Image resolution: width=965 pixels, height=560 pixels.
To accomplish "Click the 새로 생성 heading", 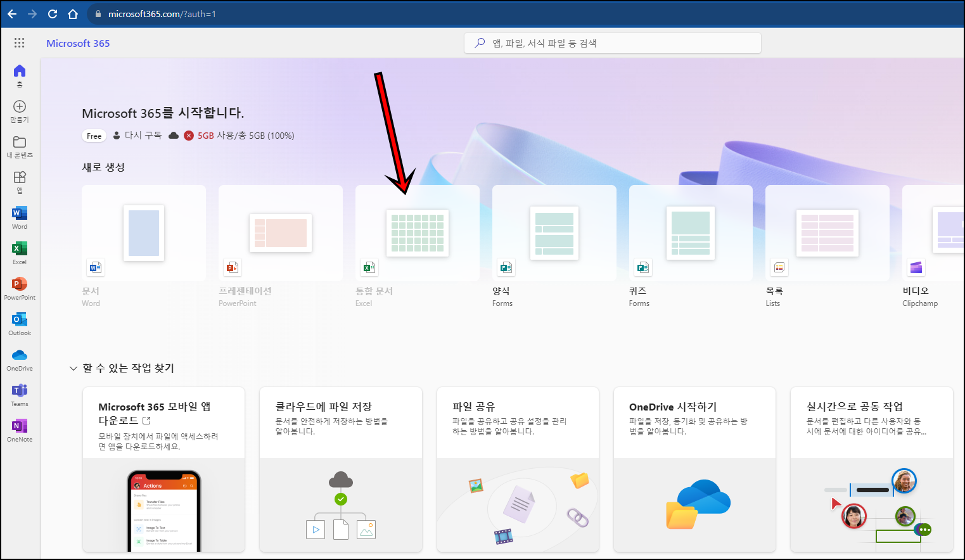I will [103, 167].
